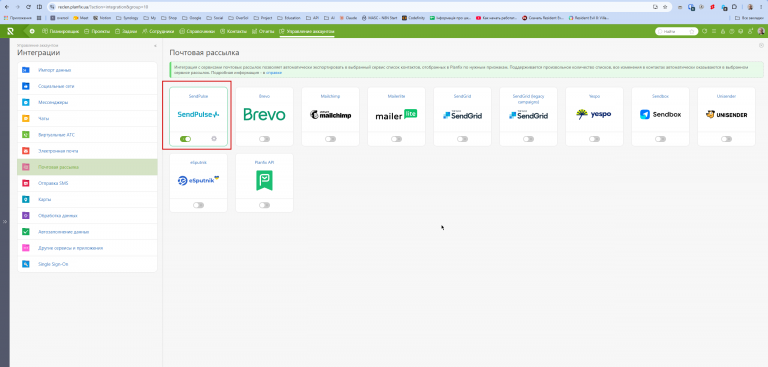Screen dimensions: 768x367
Task: Open the Справочники menu tab
Action: pos(197,31)
